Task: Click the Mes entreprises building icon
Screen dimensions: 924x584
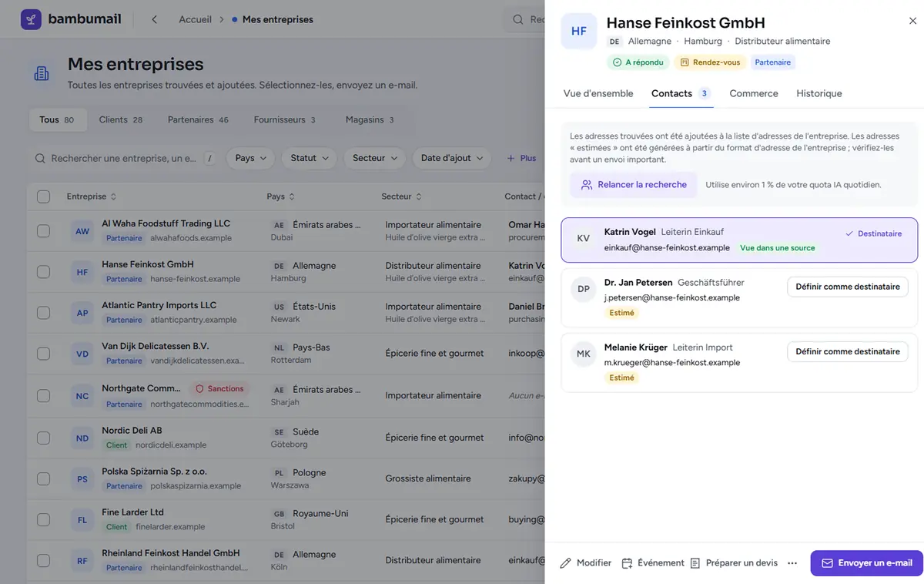Action: click(x=42, y=73)
